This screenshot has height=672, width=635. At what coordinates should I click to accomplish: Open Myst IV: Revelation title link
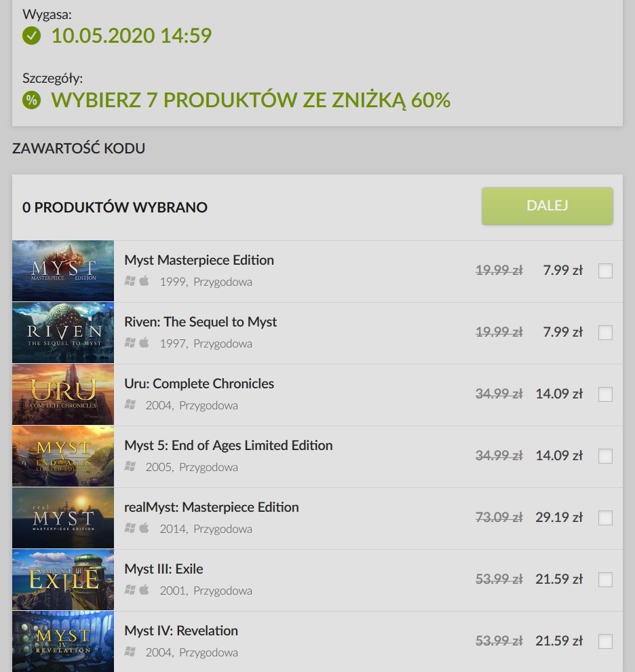[181, 631]
